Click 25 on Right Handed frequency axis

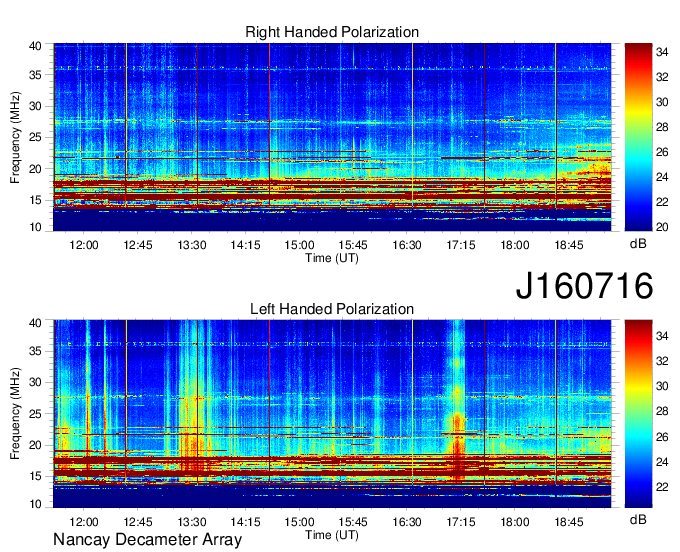coord(35,137)
